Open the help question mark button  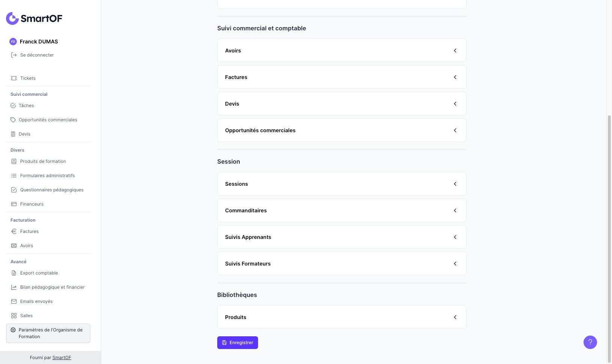point(590,342)
